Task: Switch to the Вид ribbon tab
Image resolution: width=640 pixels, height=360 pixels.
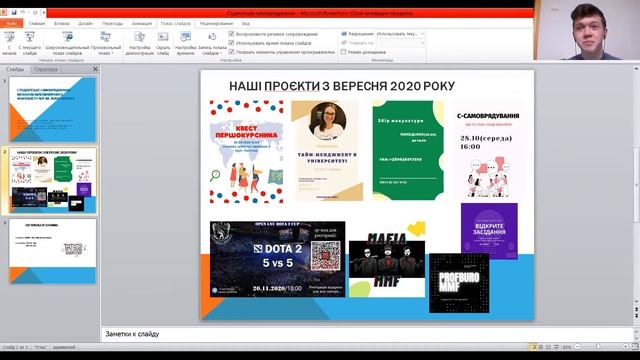Action: (x=246, y=24)
